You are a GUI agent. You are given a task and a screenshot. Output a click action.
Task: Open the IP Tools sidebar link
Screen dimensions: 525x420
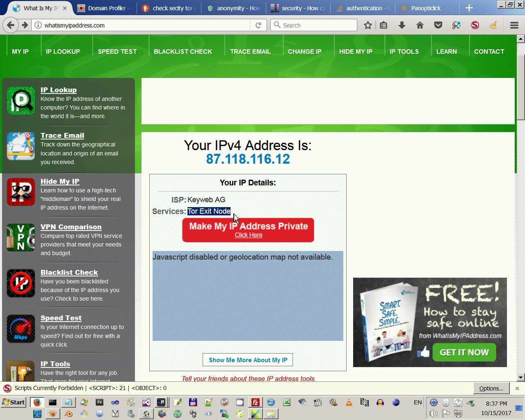[55, 364]
